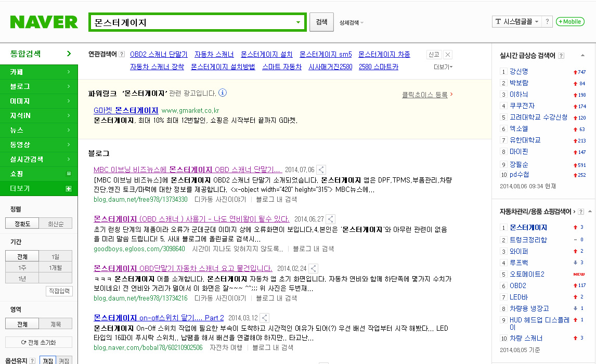Viewport: 596px width, 364px height.
Task: Share the on-off스위치 달기 Part 2 result
Action: [265, 318]
